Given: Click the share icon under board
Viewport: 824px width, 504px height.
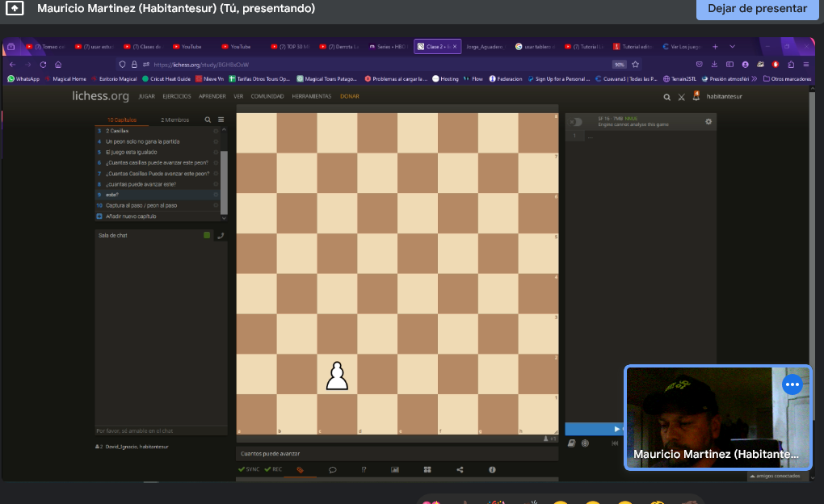Looking at the screenshot, I should coord(460,469).
